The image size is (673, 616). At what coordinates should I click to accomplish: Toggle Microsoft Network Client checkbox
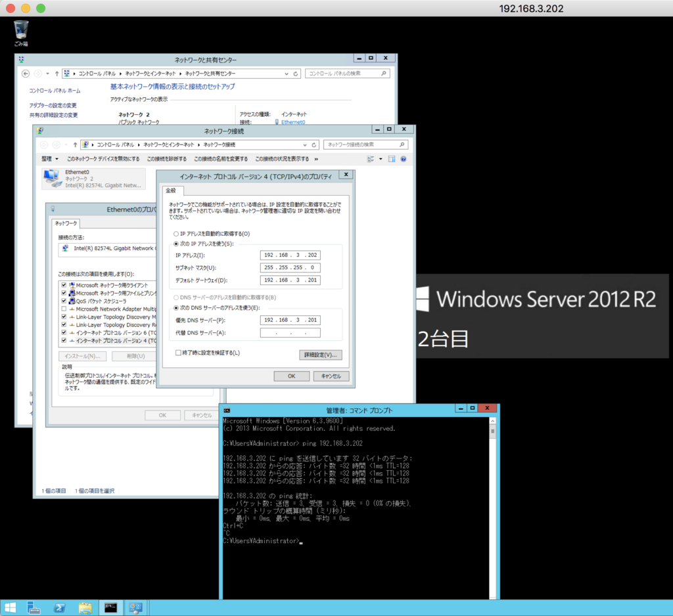point(64,285)
